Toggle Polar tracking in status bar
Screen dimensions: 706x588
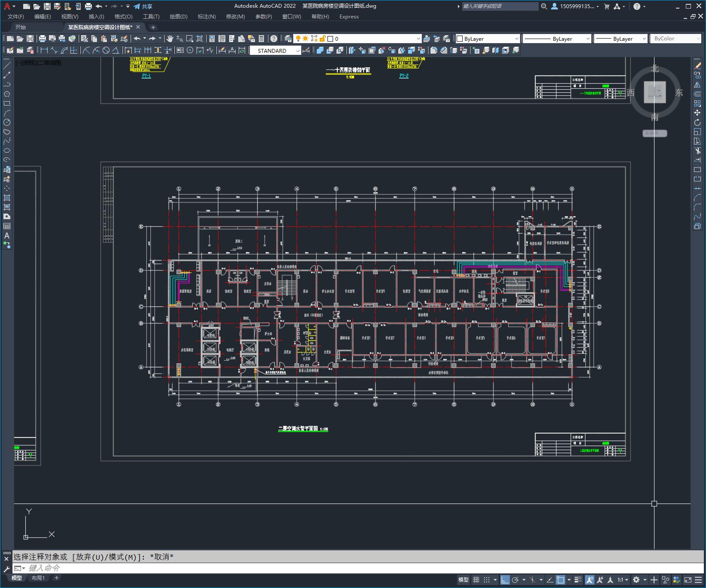(515, 580)
